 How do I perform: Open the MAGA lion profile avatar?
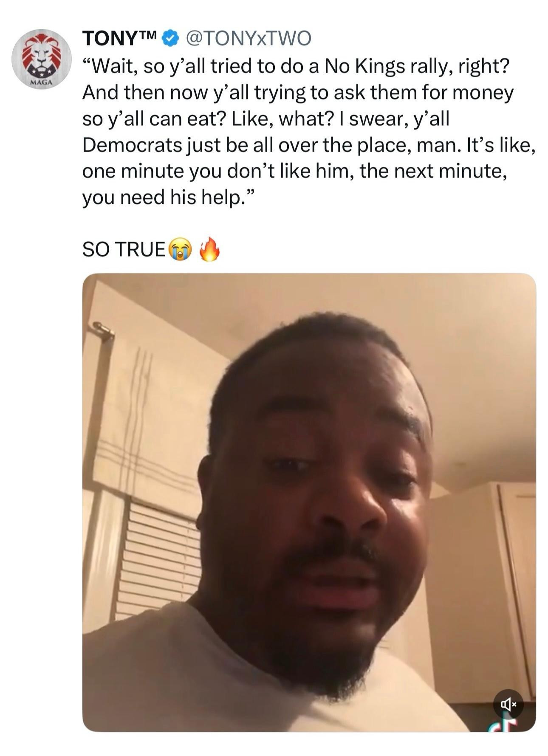(41, 59)
